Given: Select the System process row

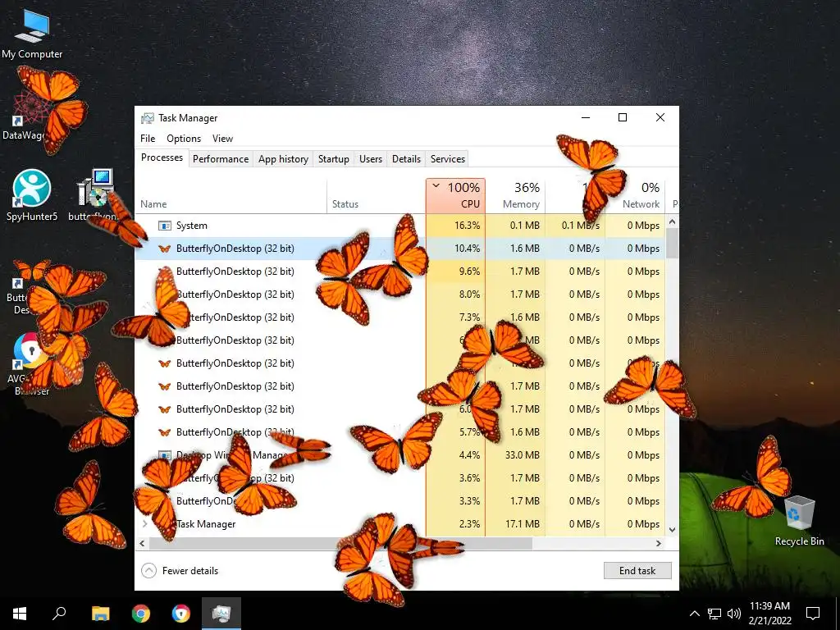Looking at the screenshot, I should click(x=400, y=226).
